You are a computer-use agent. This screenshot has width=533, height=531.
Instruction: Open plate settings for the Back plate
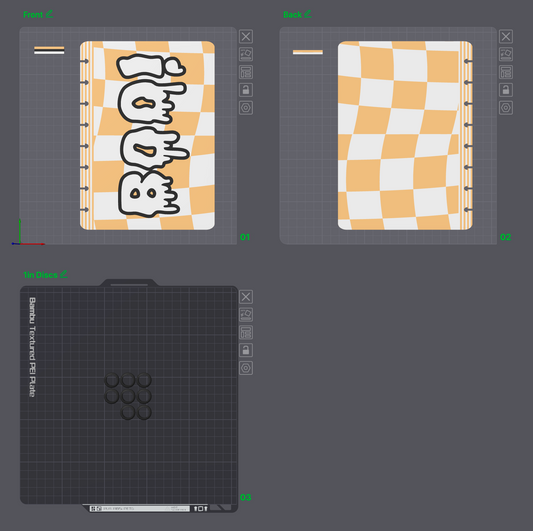click(506, 108)
